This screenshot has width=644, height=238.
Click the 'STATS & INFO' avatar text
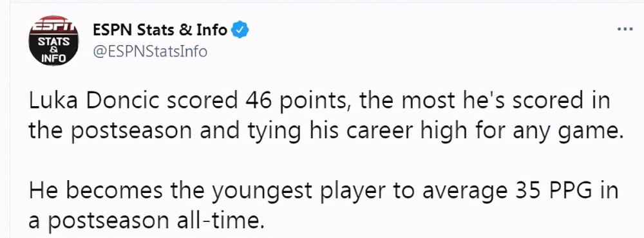pos(53,50)
